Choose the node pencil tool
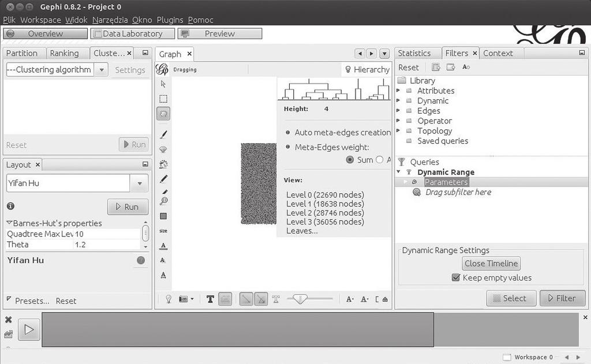 (x=163, y=179)
